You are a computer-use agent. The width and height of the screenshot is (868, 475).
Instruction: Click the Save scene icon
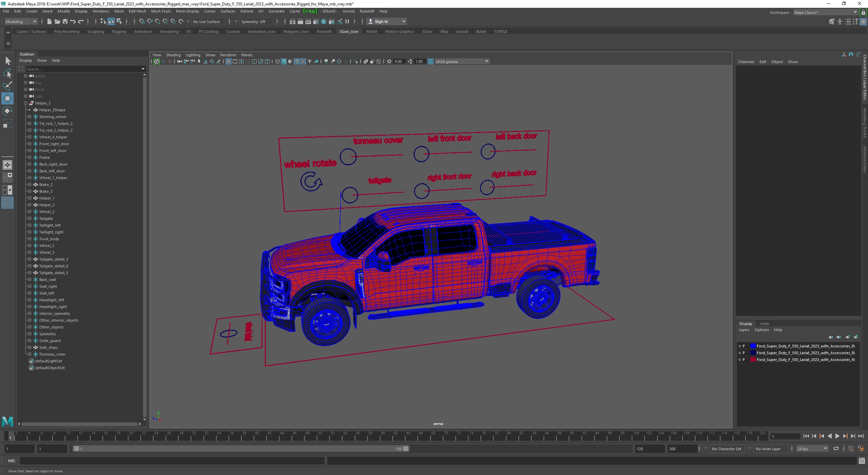pos(65,21)
